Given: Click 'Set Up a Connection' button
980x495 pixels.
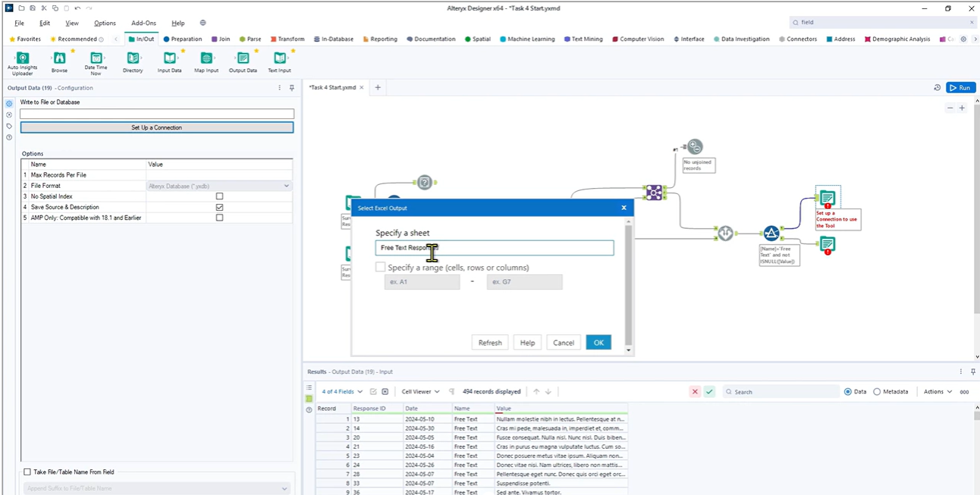Looking at the screenshot, I should pos(157,127).
